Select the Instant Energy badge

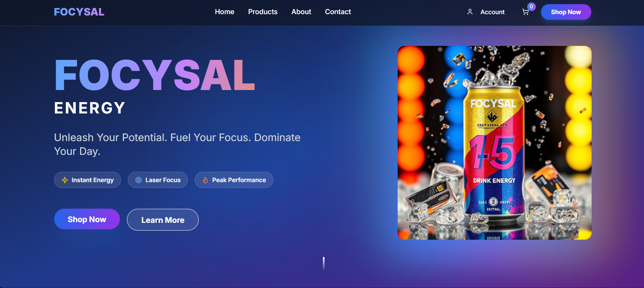(88, 180)
